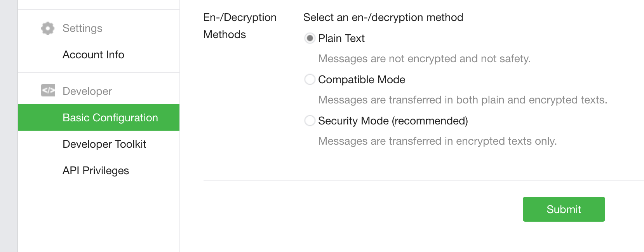Select the Basic Configuration sidebar item
The height and width of the screenshot is (252, 644).
[x=110, y=117]
